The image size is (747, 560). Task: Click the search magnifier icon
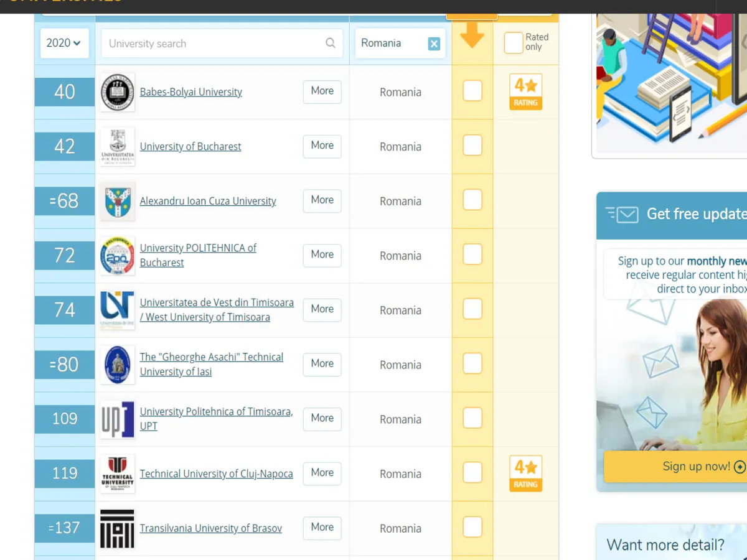coord(331,43)
